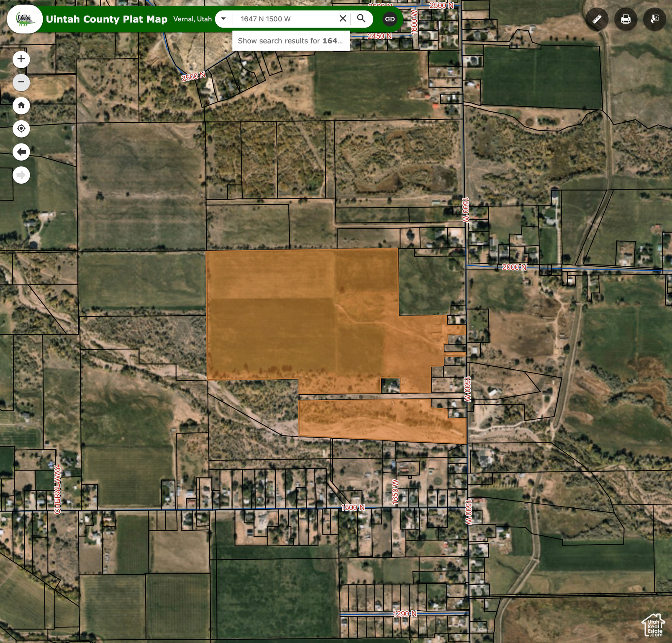Choose 'Show search results for 164...' suggestion
Screen dimensions: 672x643
pos(291,41)
